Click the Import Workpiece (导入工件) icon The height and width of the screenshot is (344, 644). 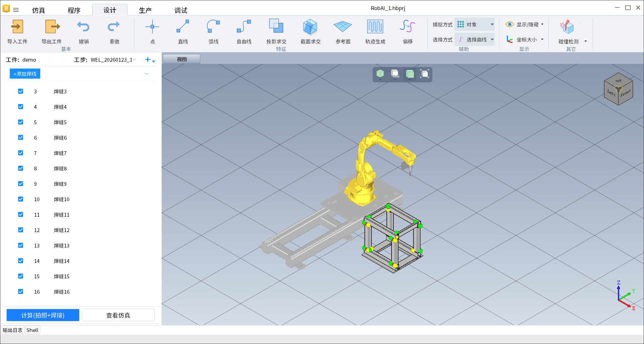tap(17, 27)
